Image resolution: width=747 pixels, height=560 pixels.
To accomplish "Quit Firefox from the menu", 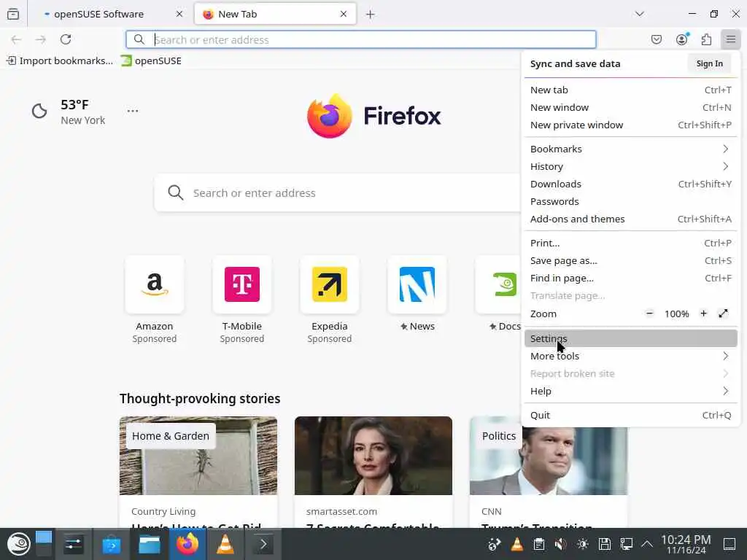I will (x=631, y=415).
